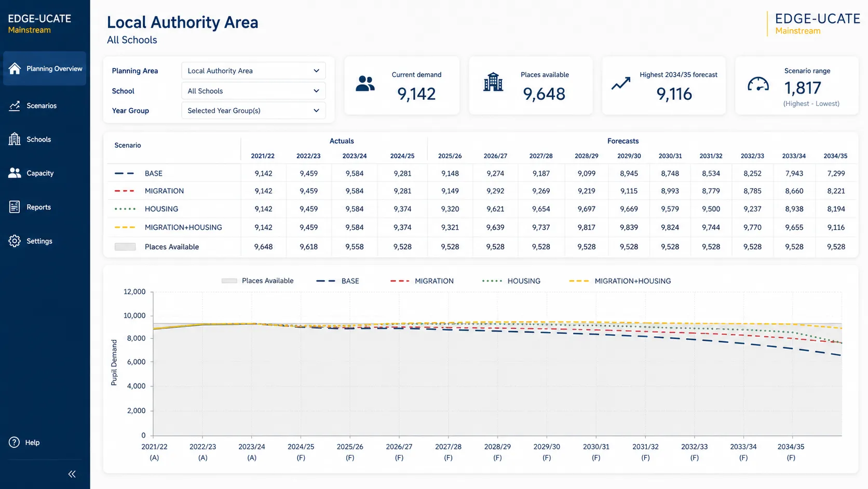Click the 2034/35 column header
Screen dimensions: 868x489
coord(835,156)
